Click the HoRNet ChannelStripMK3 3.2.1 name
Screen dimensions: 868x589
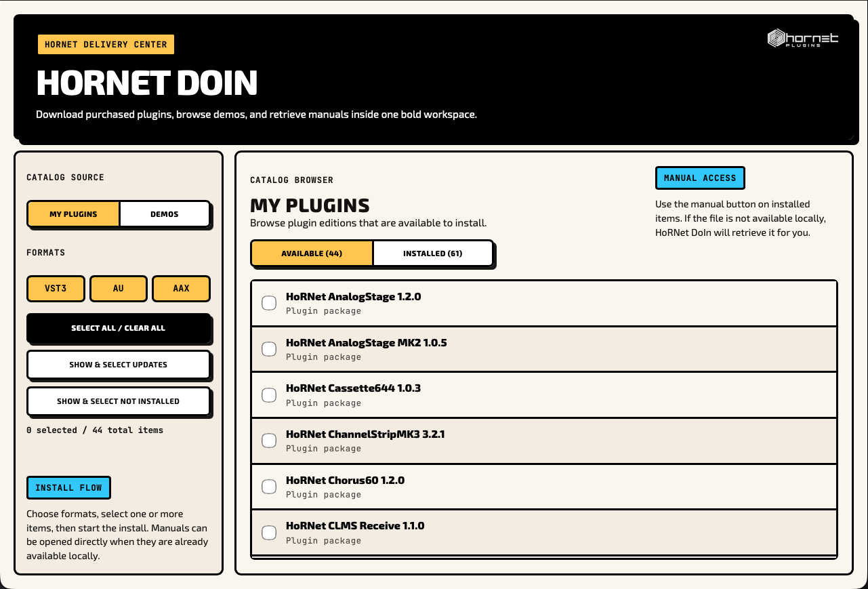pyautogui.click(x=365, y=434)
